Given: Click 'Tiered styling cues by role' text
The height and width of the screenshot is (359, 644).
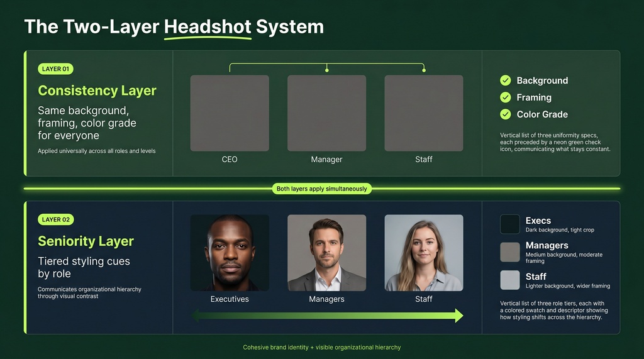Looking at the screenshot, I should click(x=84, y=267).
